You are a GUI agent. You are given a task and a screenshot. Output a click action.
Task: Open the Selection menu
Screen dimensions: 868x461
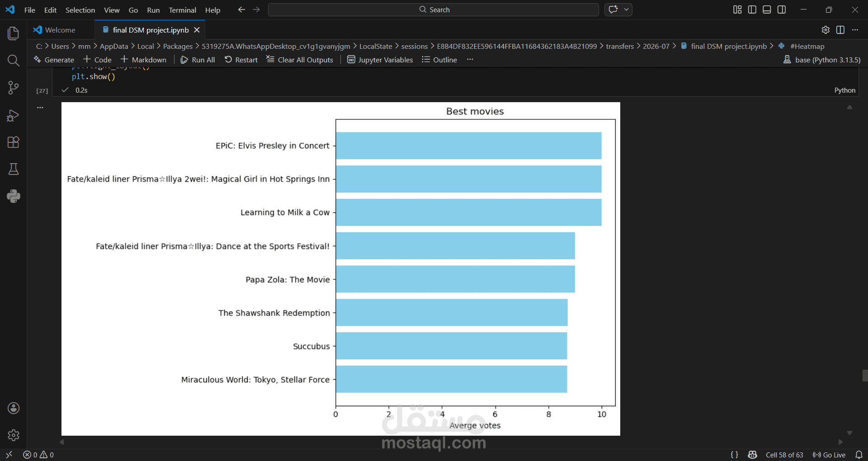pyautogui.click(x=80, y=10)
